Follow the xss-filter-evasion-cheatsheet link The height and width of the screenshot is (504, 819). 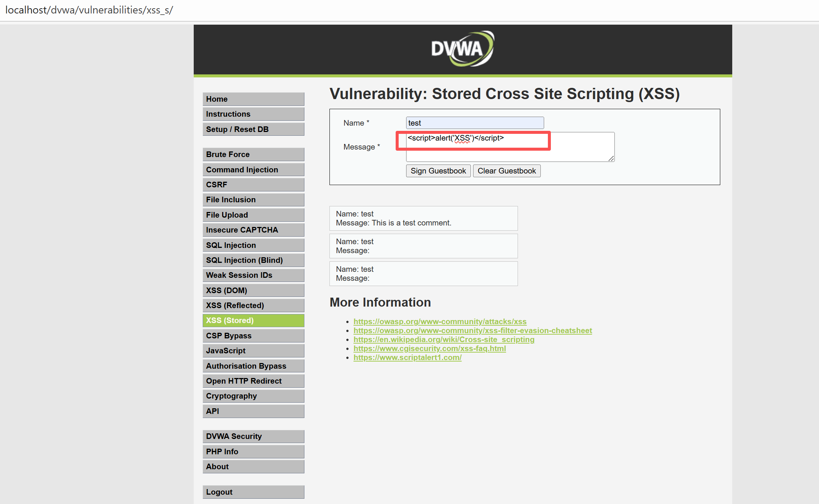472,331
